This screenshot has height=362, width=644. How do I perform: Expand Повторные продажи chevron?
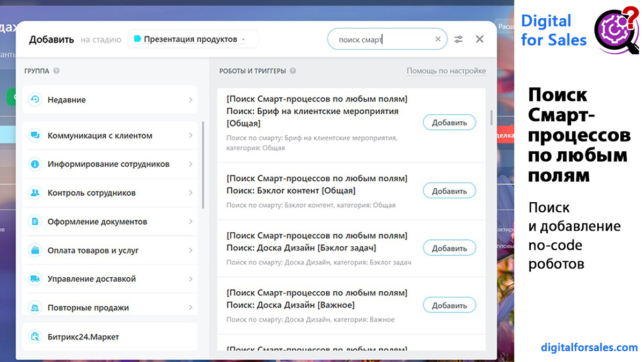[x=191, y=308]
